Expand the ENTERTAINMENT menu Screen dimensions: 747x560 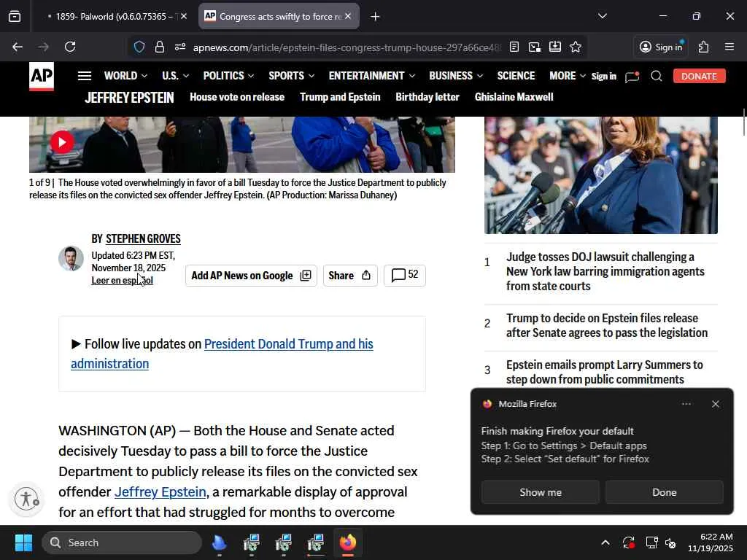tap(371, 76)
